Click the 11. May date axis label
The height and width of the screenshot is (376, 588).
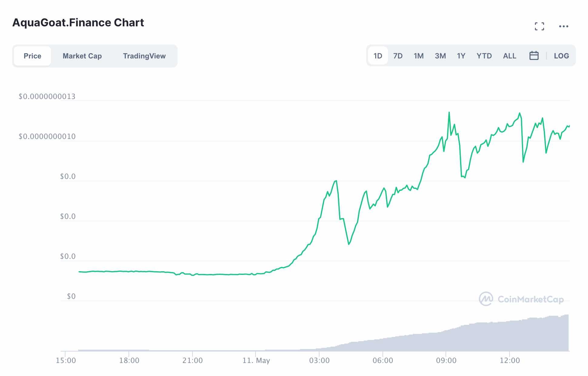(256, 361)
